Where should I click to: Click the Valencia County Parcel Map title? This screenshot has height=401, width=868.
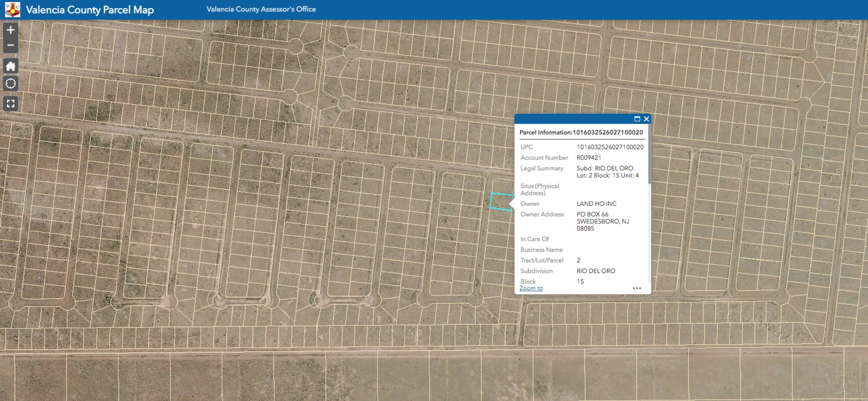coord(90,10)
